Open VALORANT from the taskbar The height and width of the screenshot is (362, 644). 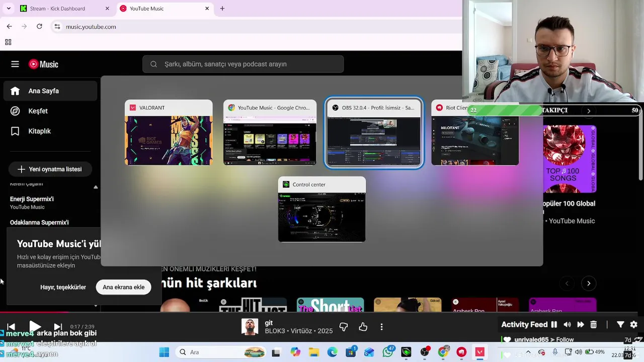479,352
